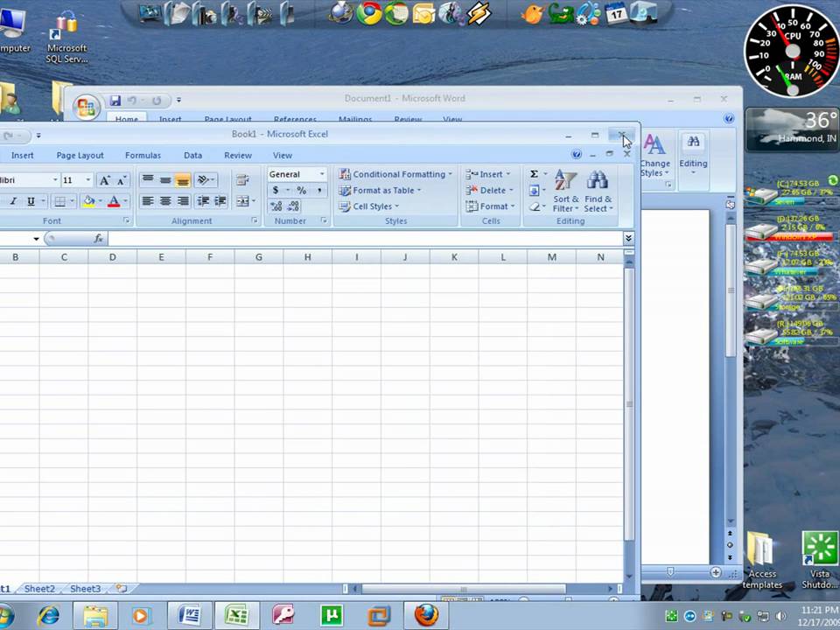
Task: Open the fill color dropdown arrow
Action: 100,201
